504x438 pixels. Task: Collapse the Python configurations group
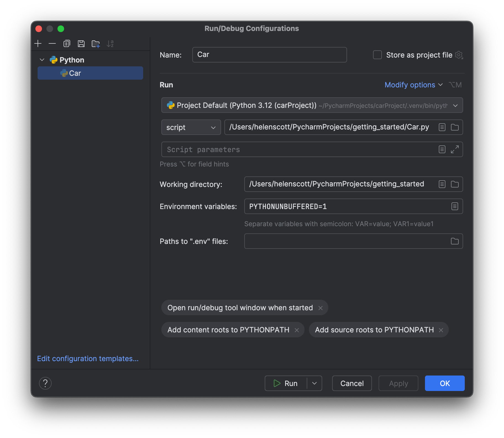coord(42,60)
